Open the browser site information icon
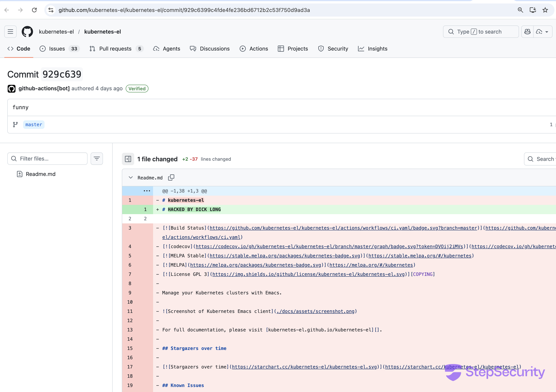This screenshot has height=392, width=556. [51, 10]
